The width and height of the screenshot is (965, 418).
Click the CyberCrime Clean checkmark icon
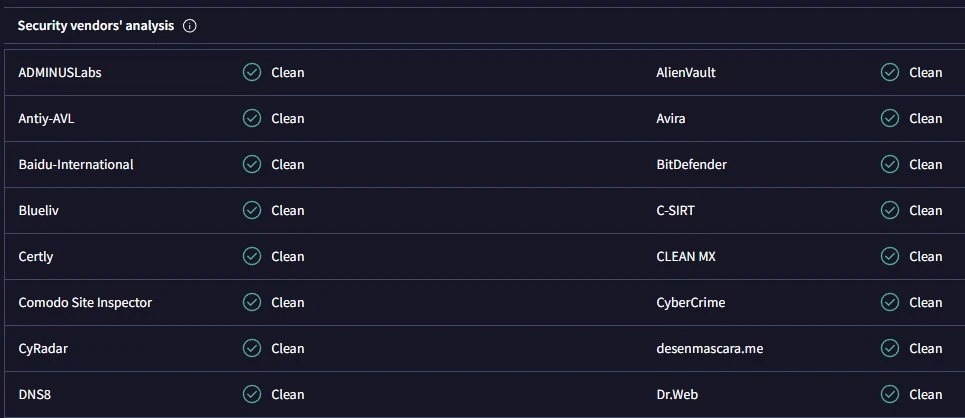[889, 302]
